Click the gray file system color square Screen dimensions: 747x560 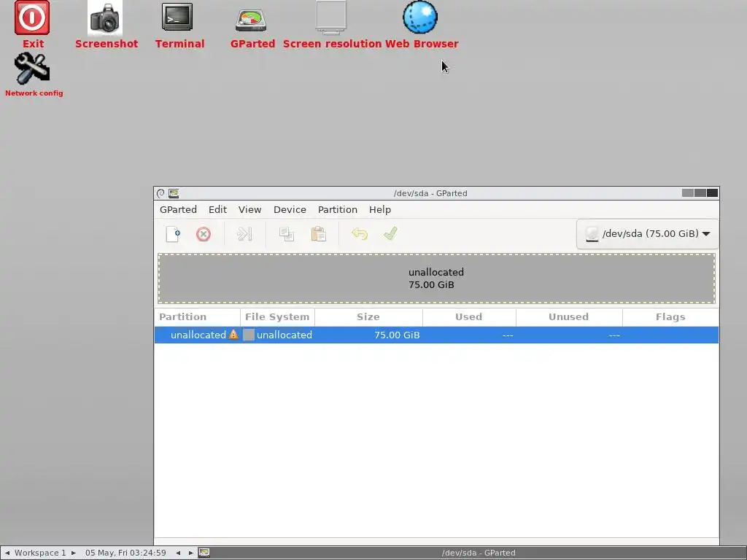[249, 335]
